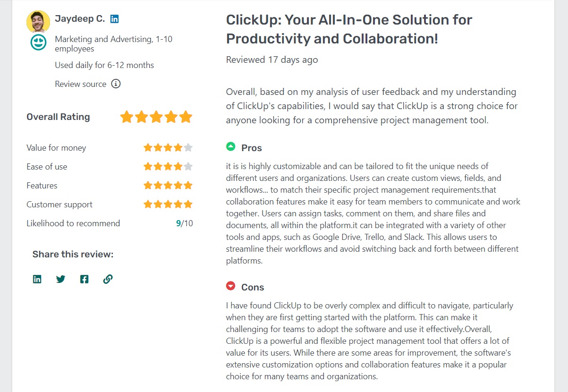The image size is (568, 392).
Task: Share the review on LinkedIn
Action: 37,279
